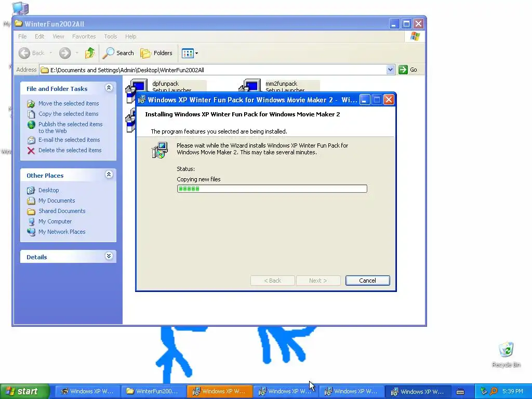Viewport: 532px width, 399px height.
Task: Click the Windows flag logo in Explorer
Action: coord(415,36)
